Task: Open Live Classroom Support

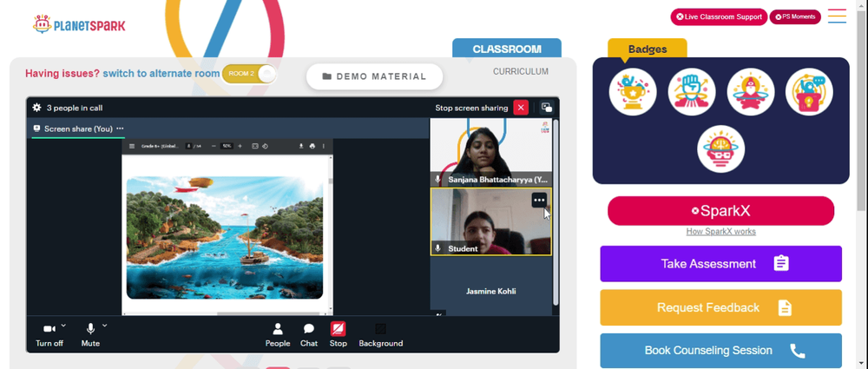Action: [x=719, y=16]
